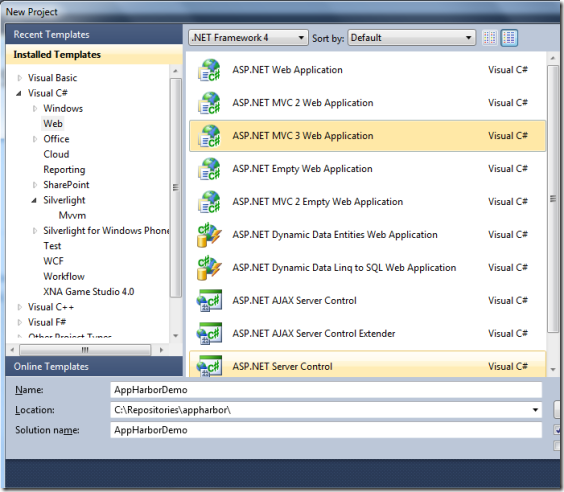This screenshot has height=492, width=564.
Task: Expand the Visual C++ tree node
Action: pyautogui.click(x=20, y=307)
